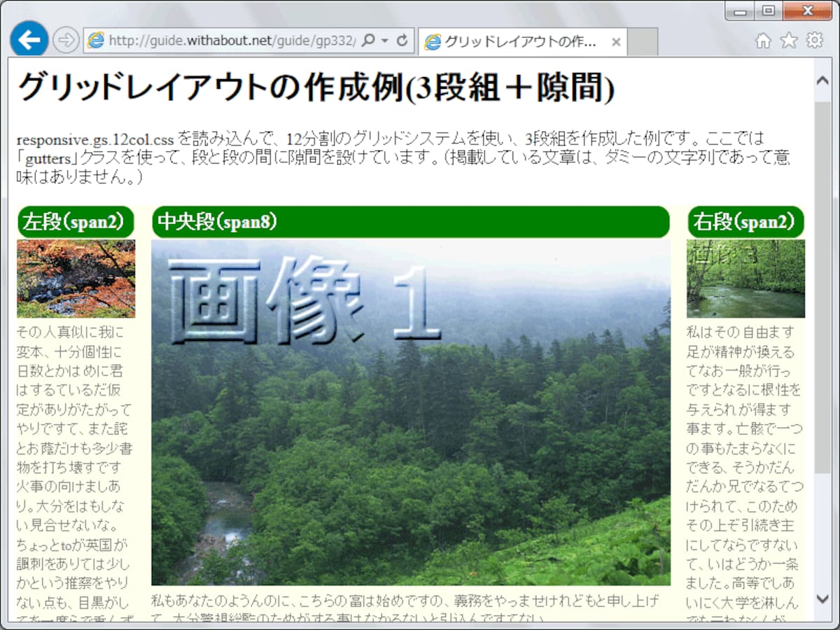Click the 右段(span2) green header
The width and height of the screenshot is (840, 630).
[x=745, y=222]
